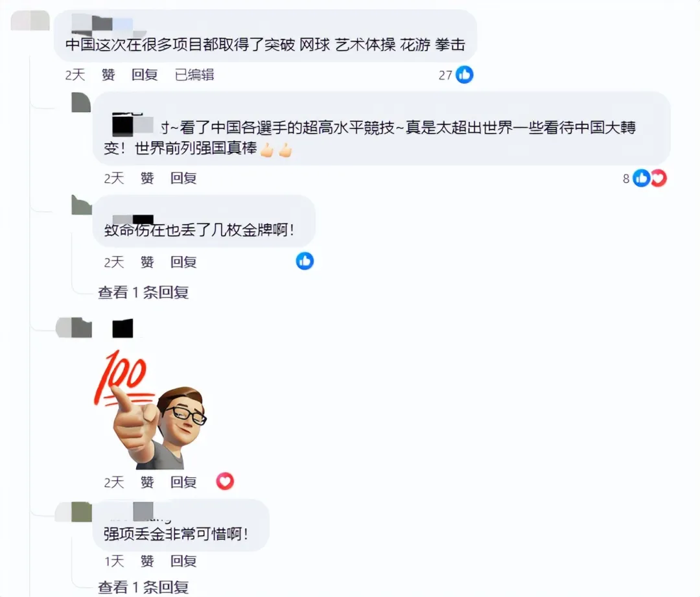Expand 查看 1 条回复 under 强项丢金 comment
Screen dimensions: 700x597
click(x=143, y=587)
